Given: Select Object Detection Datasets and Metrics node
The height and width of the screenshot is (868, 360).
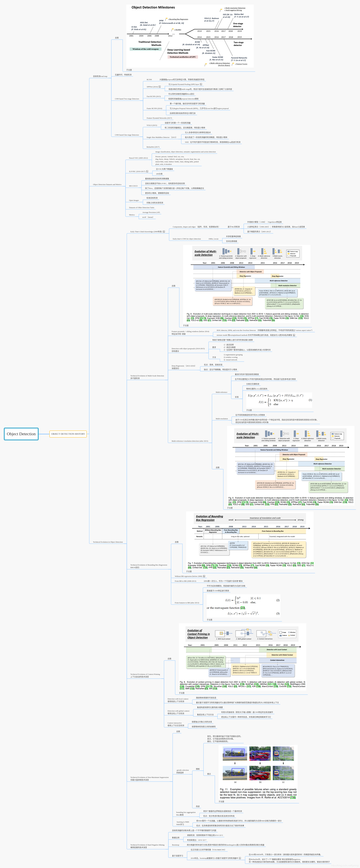Looking at the screenshot, I should [x=107, y=184].
